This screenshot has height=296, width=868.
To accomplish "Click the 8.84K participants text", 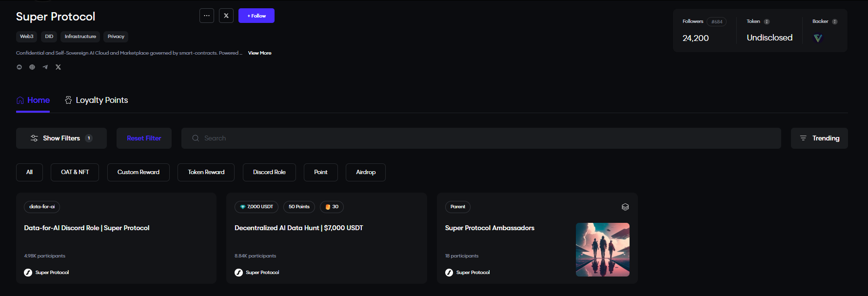I will [x=256, y=256].
